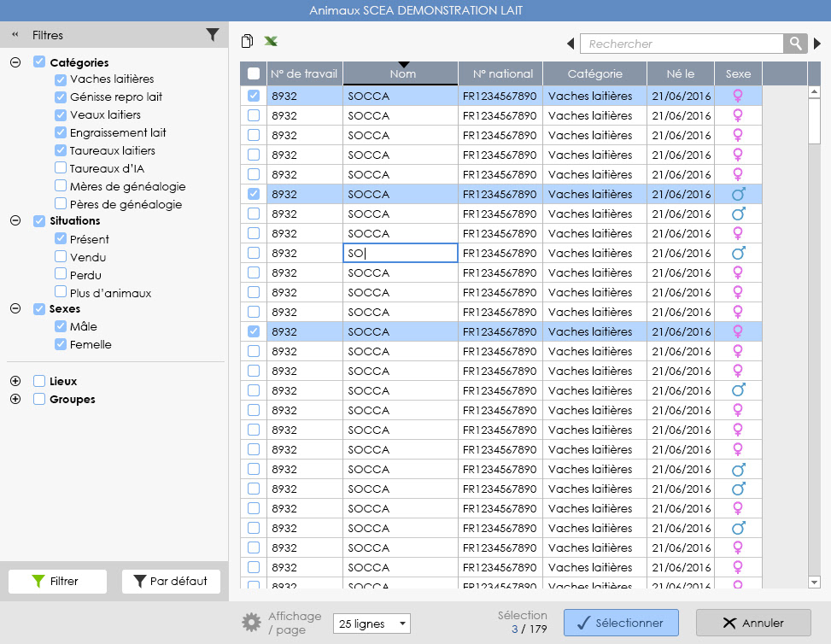Viewport: 831px width, 644px height.
Task: Click the male symbol in the highlighted sixth row
Action: [738, 194]
